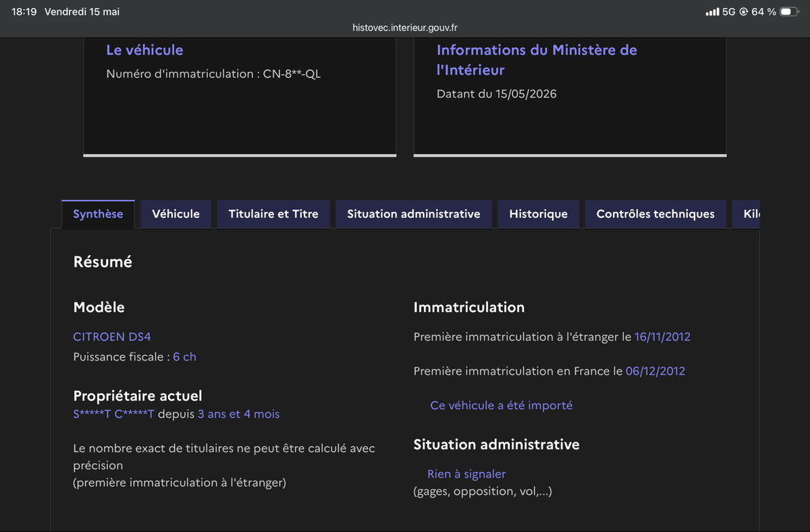Click the '3 ans et 4 mois' duration
The image size is (810, 532).
(238, 415)
